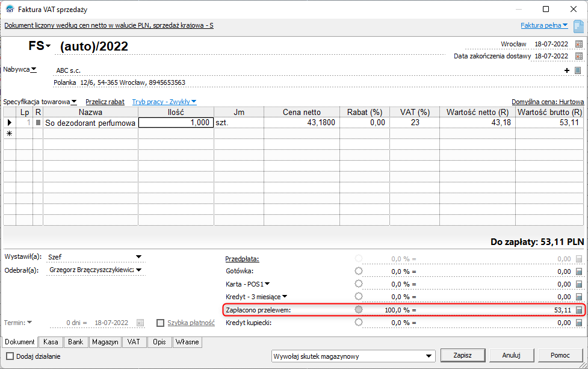Image resolution: width=588 pixels, height=369 pixels.
Task: Expand the Odebrał(a) combo box
Action: click(139, 270)
